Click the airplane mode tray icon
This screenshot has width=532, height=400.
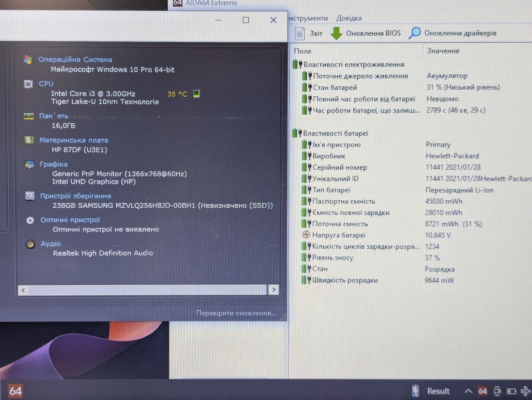coord(526,391)
